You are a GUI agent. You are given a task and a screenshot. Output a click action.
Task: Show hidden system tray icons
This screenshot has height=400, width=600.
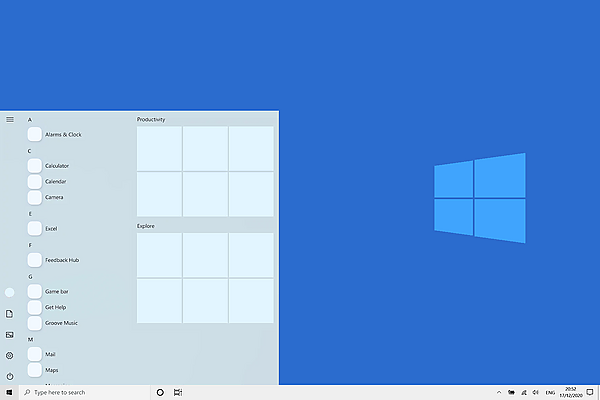tap(498, 392)
